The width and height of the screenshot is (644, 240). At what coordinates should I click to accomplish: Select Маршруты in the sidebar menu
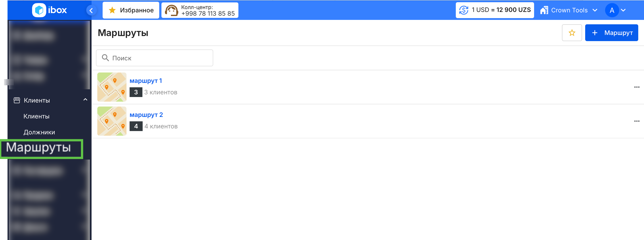[38, 147]
